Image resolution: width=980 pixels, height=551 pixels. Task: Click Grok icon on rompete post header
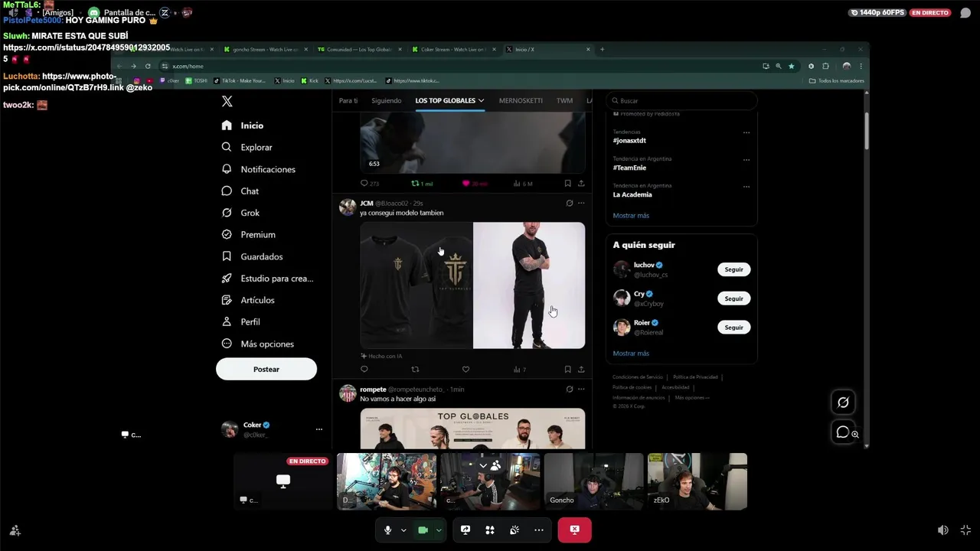(x=569, y=390)
